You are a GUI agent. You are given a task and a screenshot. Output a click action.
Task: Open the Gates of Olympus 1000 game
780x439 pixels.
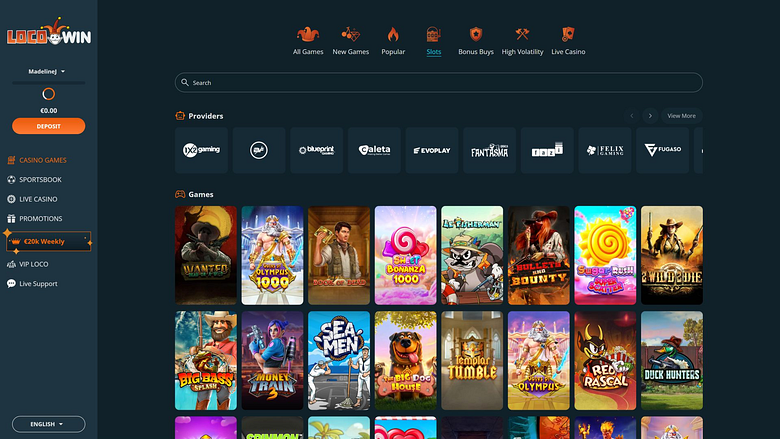[x=273, y=255]
